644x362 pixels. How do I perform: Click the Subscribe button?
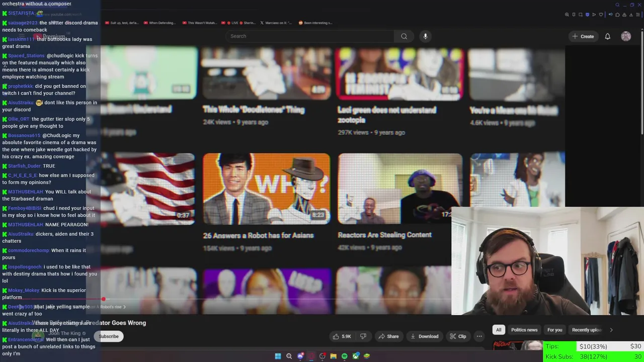pyautogui.click(x=108, y=336)
